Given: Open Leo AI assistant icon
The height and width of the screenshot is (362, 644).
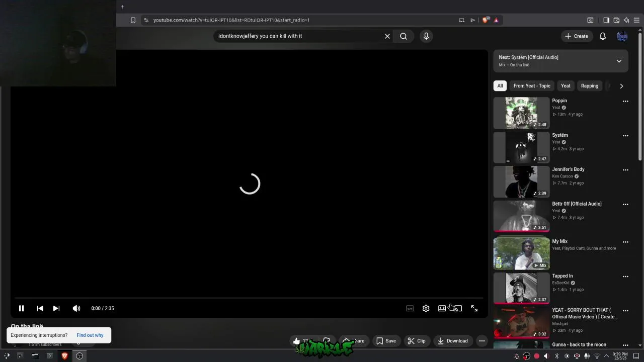Looking at the screenshot, I should (x=626, y=20).
